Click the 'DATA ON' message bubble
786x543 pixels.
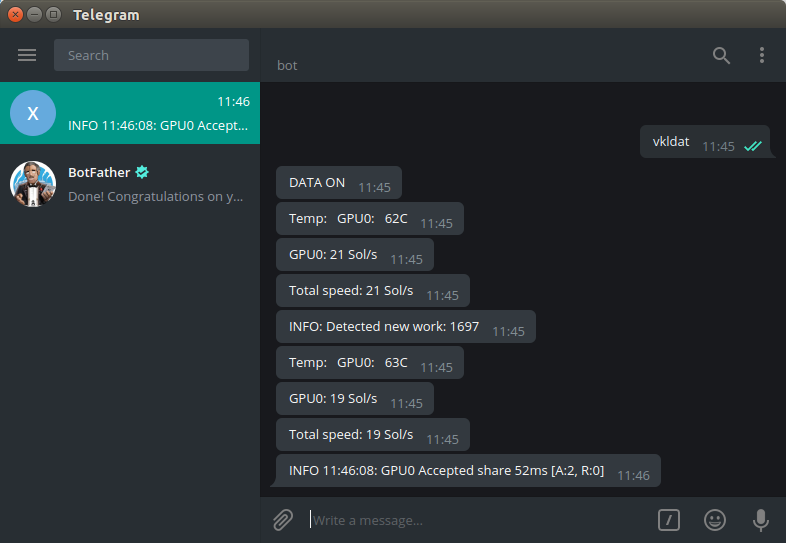317,183
